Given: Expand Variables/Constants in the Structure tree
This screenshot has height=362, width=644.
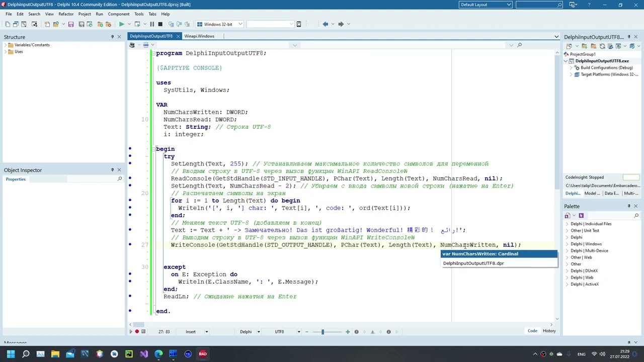Looking at the screenshot, I should point(6,45).
